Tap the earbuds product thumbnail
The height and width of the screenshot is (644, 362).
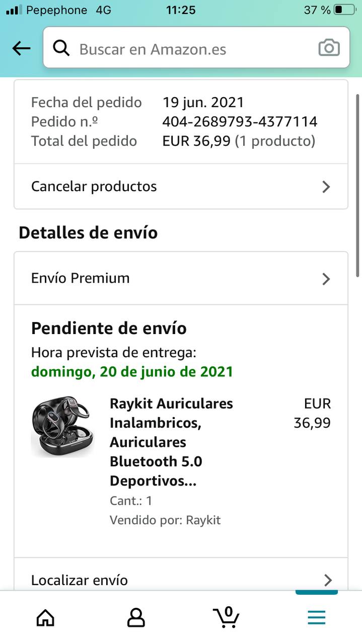pos(62,427)
